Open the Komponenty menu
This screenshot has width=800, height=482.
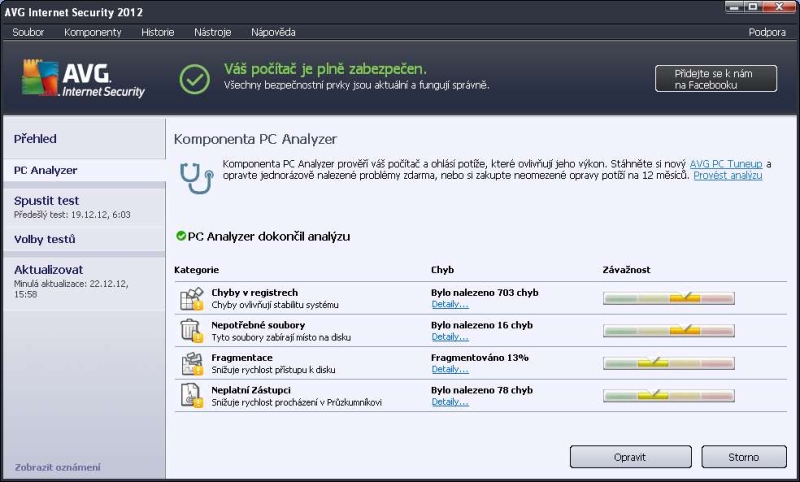[x=92, y=32]
